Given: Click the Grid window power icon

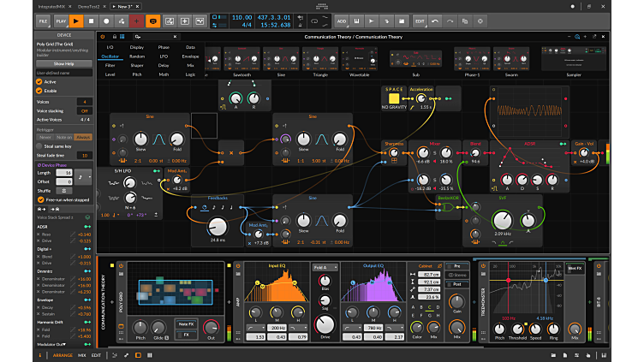Looking at the screenshot, I should (x=103, y=37).
